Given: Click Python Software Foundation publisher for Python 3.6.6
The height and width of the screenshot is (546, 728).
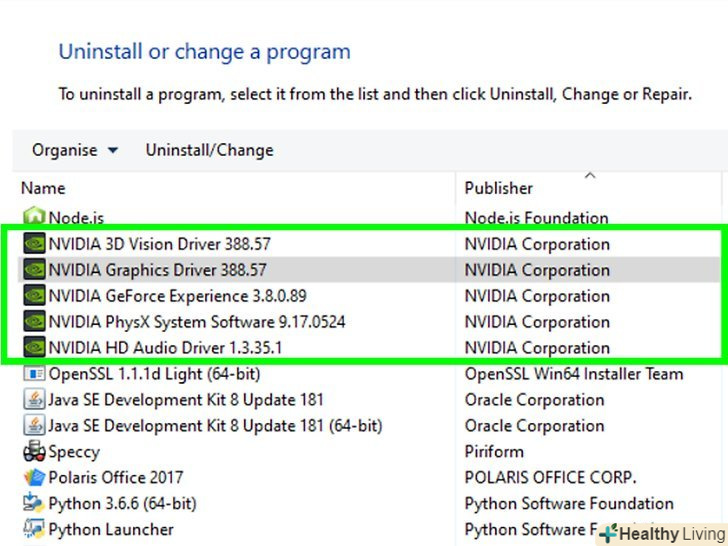Looking at the screenshot, I should click(569, 504).
